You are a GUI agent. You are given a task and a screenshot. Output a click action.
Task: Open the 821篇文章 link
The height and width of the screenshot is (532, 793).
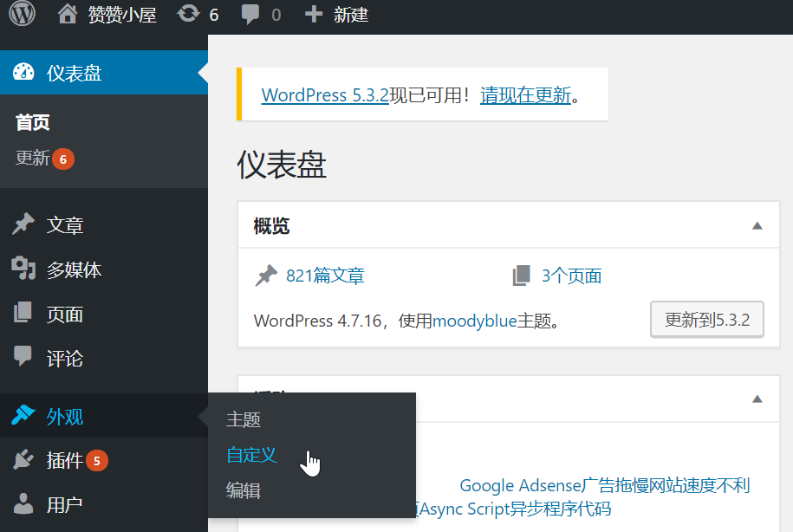pos(325,276)
